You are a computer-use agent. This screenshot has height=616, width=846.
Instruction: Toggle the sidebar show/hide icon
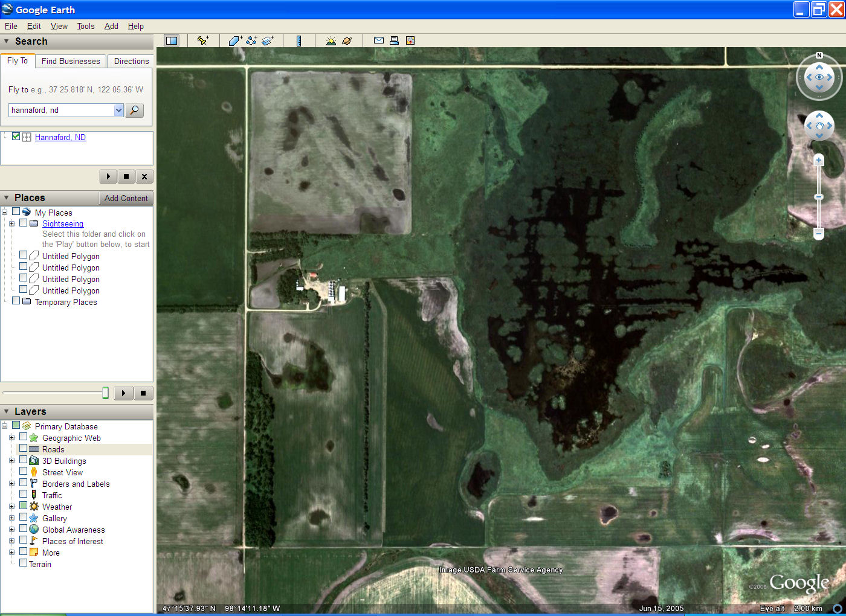(x=172, y=40)
